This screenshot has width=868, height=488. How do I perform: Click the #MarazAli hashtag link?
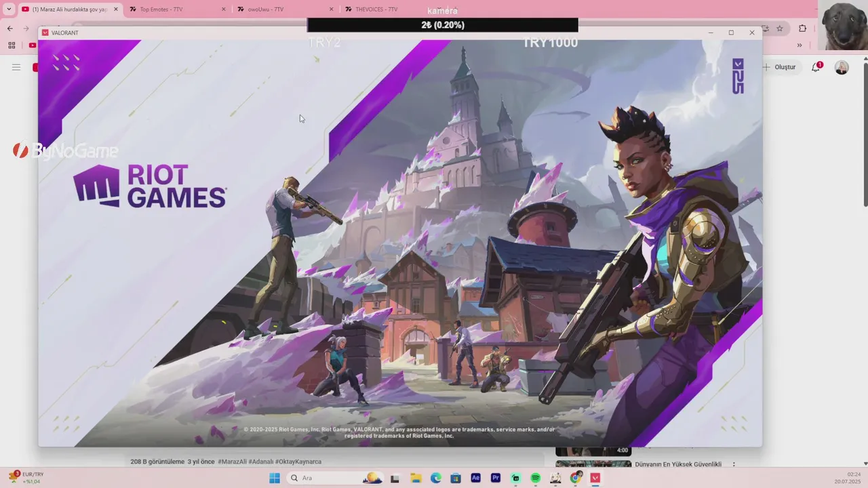coord(232,462)
